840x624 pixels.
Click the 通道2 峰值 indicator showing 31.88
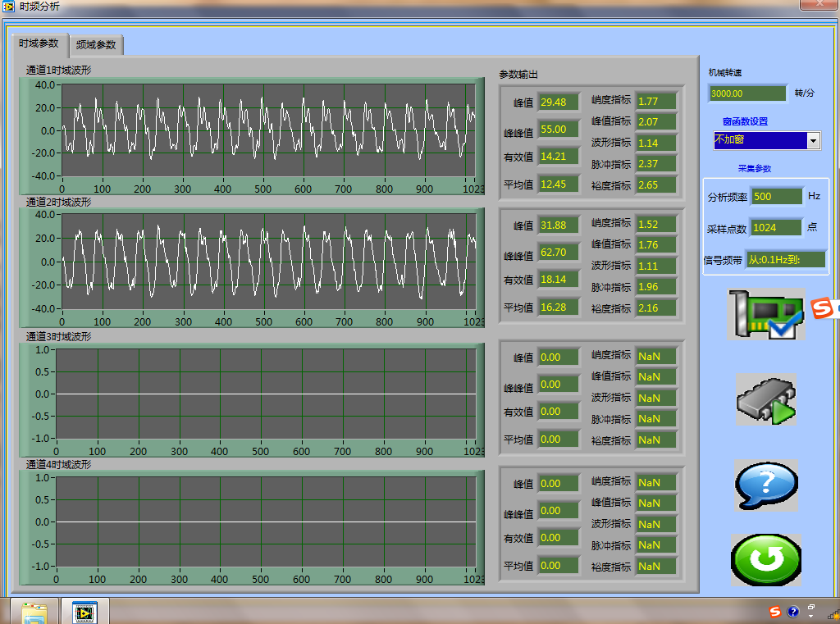557,225
